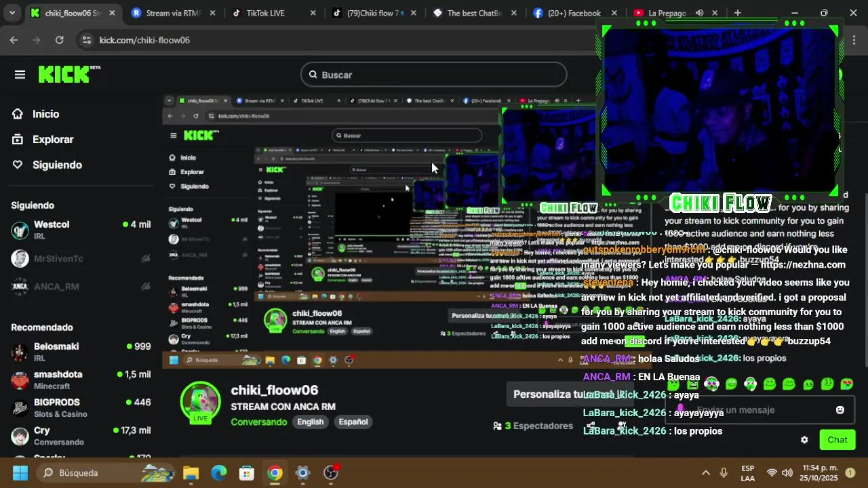Open ESP LAA language selector
The width and height of the screenshot is (868, 488).
click(747, 473)
